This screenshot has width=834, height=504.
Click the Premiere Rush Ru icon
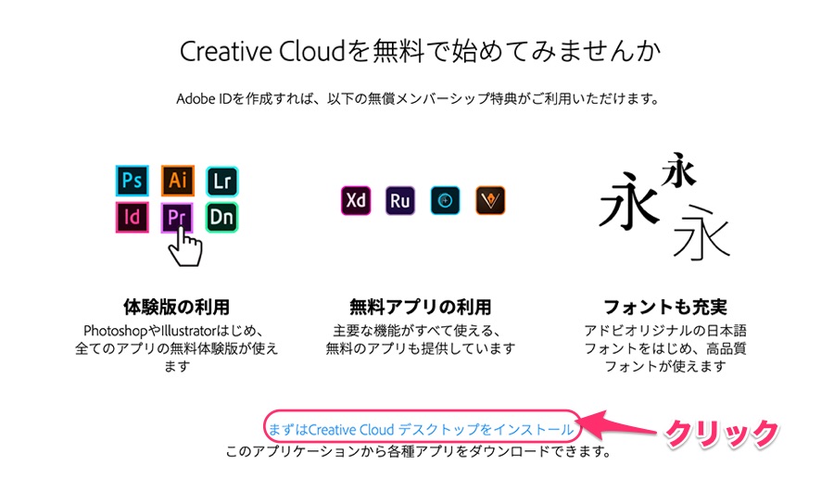[x=400, y=200]
